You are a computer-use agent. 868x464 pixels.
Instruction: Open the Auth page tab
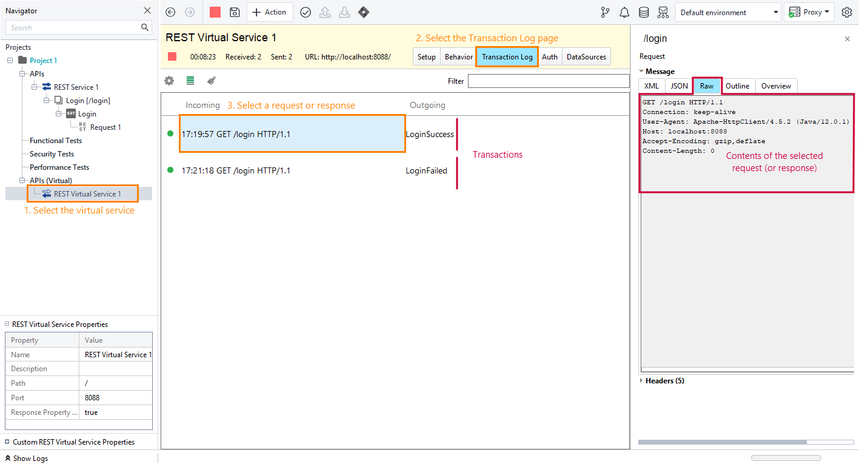[550, 56]
